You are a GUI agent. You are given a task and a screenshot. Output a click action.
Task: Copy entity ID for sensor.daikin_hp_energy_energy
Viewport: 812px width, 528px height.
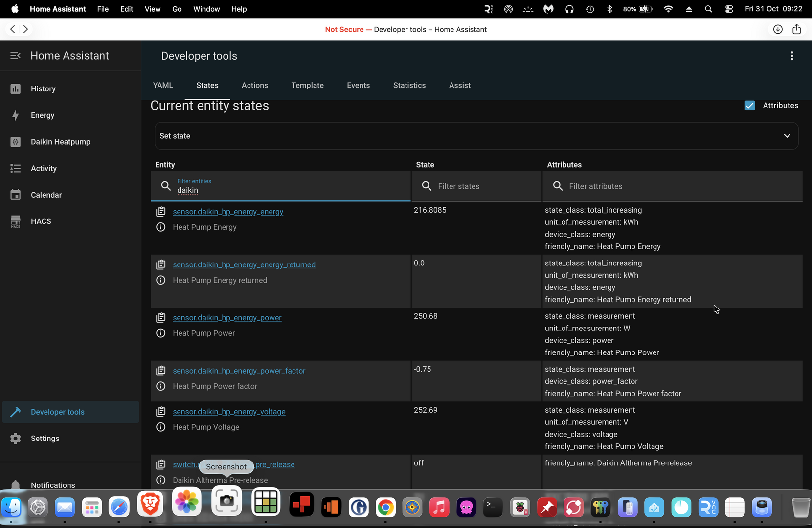coord(160,212)
